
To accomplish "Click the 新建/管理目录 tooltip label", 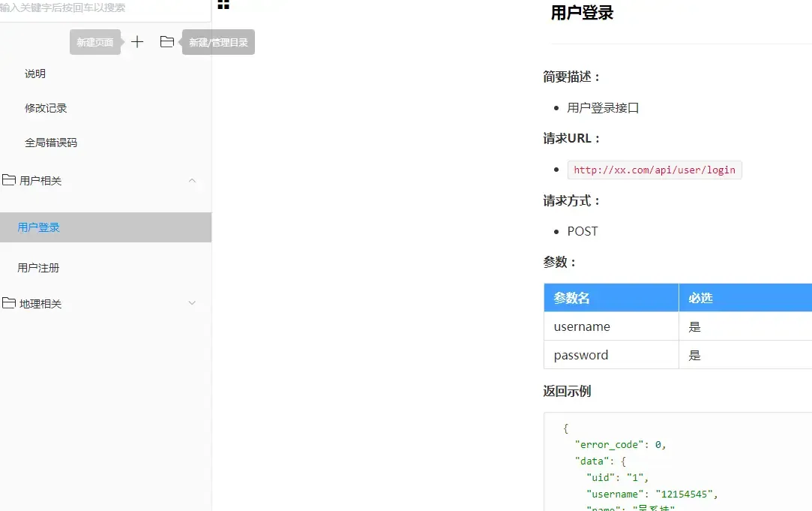I will pyautogui.click(x=217, y=42).
